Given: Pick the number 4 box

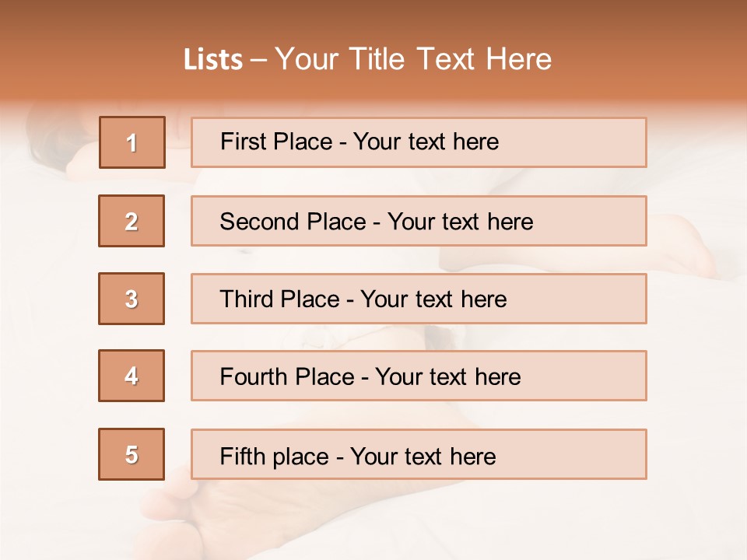Looking at the screenshot, I should point(132,376).
